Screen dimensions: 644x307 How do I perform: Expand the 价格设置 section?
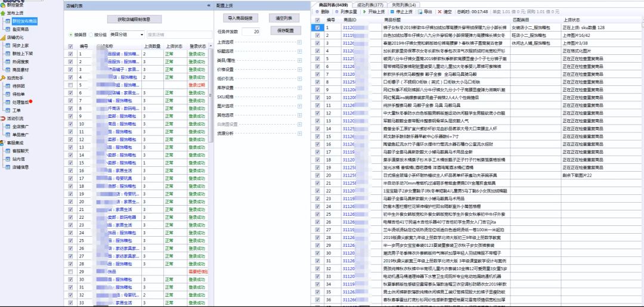pos(299,69)
